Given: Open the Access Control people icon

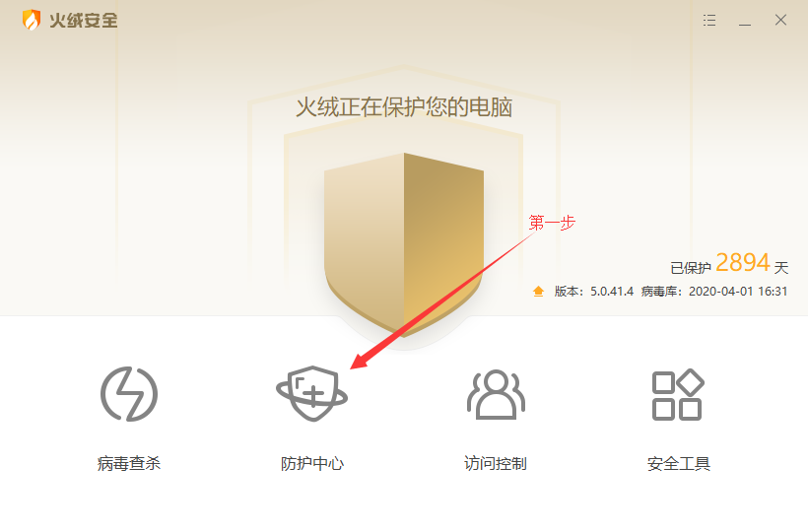Looking at the screenshot, I should (x=496, y=394).
